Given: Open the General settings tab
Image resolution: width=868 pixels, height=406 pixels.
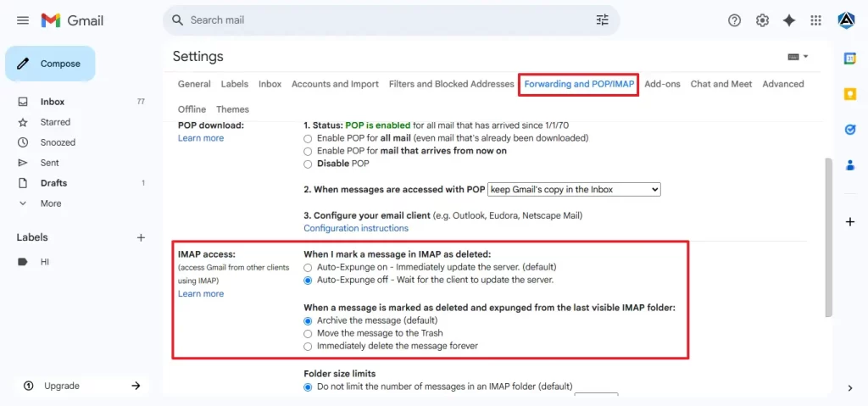Looking at the screenshot, I should pos(194,84).
